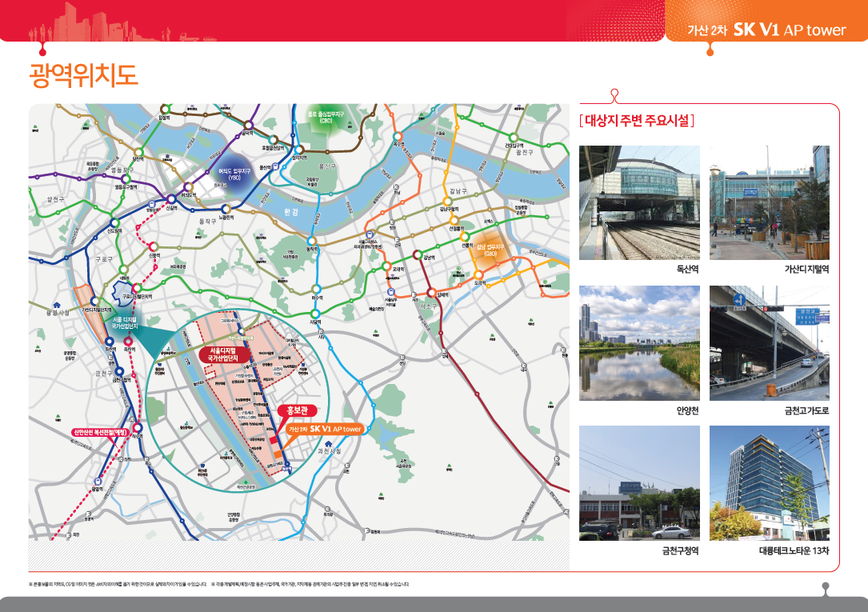
Task: Click the 금천구 district label
Action: (x=103, y=374)
